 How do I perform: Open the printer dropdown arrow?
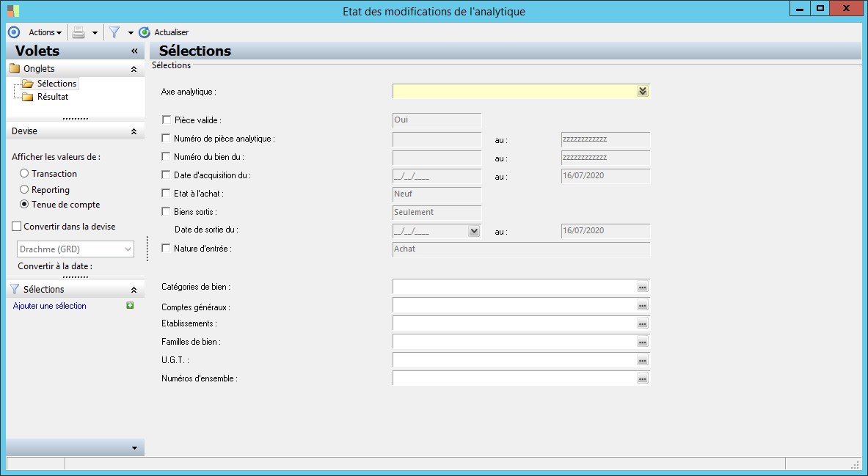pos(95,33)
